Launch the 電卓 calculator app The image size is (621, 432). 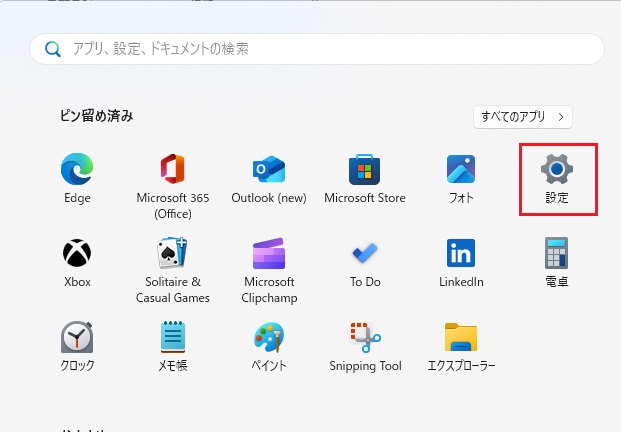pyautogui.click(x=556, y=253)
